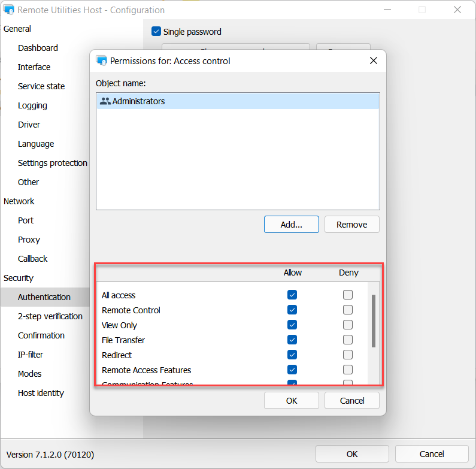The image size is (476, 469).
Task: Uncheck Allow for All access
Action: (292, 295)
